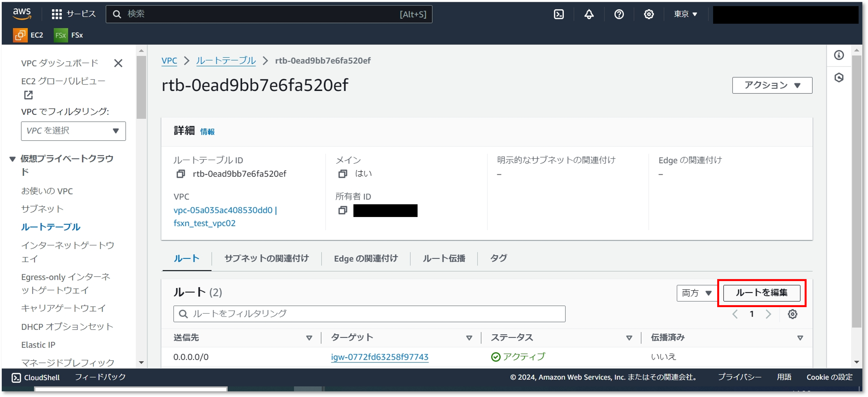Open the routes table preferences gear

pos(792,314)
